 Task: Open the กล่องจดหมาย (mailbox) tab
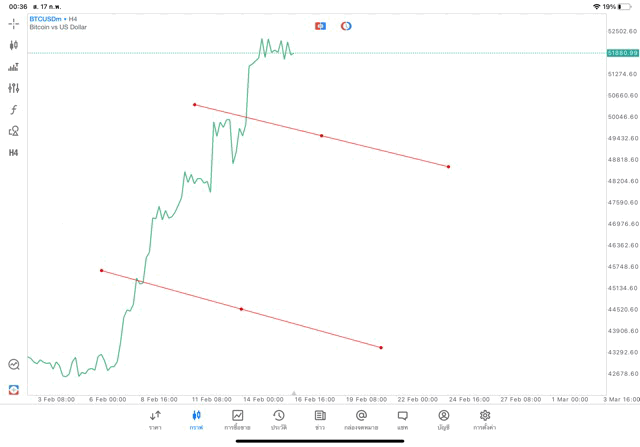pyautogui.click(x=361, y=420)
